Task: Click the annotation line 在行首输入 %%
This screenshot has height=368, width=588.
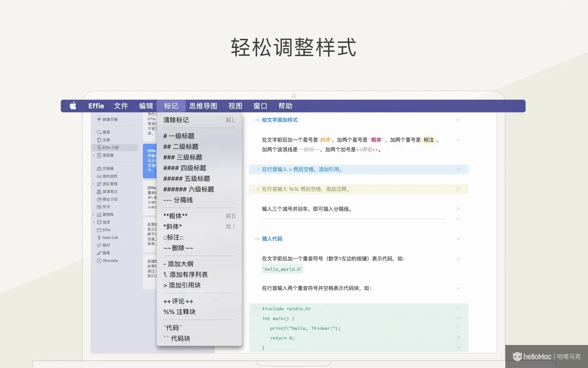Action: coord(359,189)
